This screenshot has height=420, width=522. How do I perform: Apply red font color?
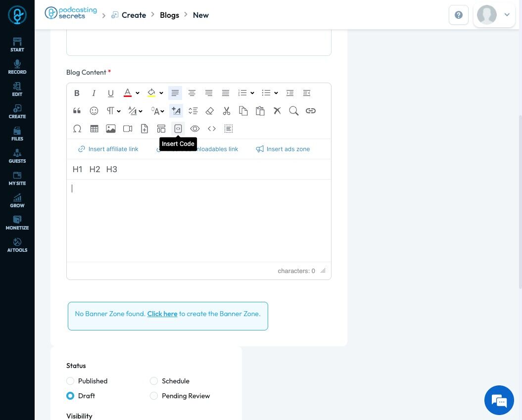(x=128, y=93)
